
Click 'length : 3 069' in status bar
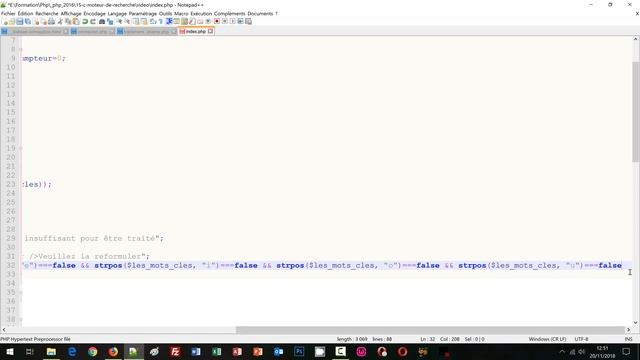click(352, 339)
